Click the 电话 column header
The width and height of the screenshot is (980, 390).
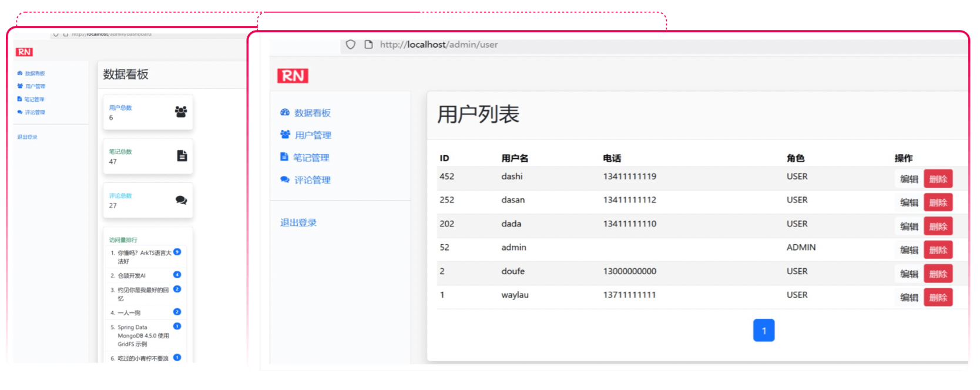click(x=612, y=158)
